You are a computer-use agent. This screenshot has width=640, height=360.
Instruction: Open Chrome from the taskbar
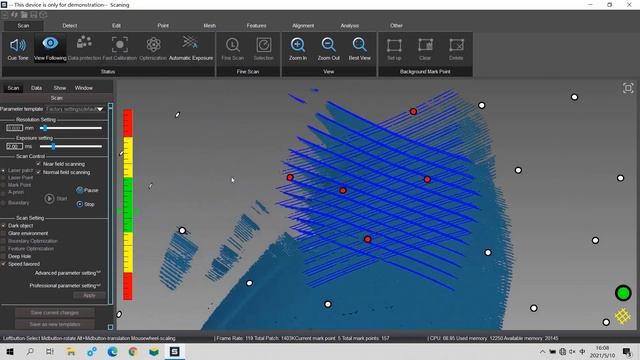pos(133,351)
